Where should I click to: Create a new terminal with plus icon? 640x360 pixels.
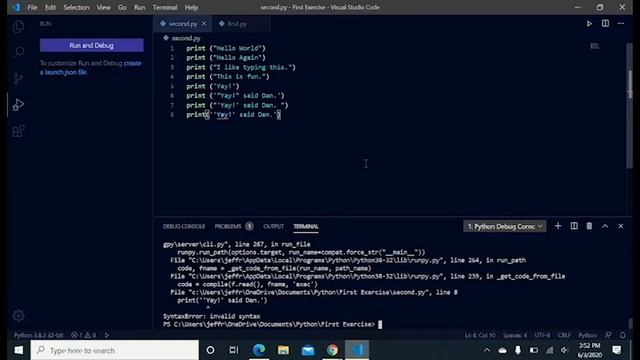click(558, 226)
